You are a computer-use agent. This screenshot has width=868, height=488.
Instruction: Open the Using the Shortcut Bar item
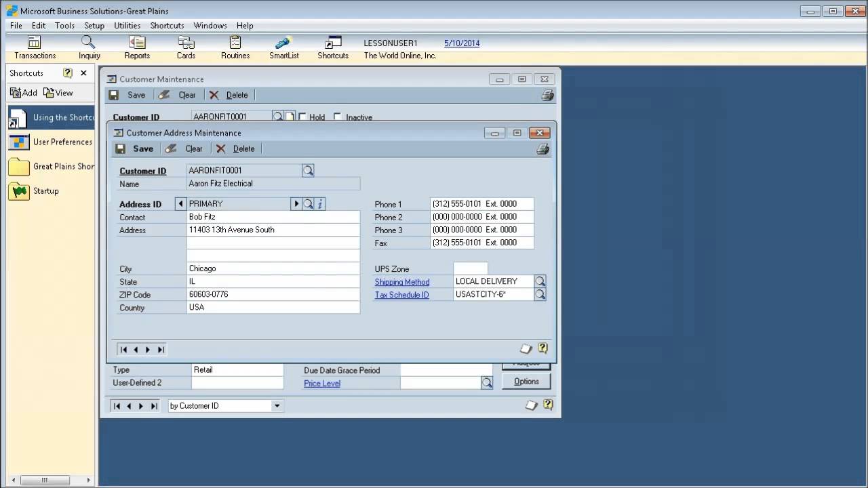51,117
